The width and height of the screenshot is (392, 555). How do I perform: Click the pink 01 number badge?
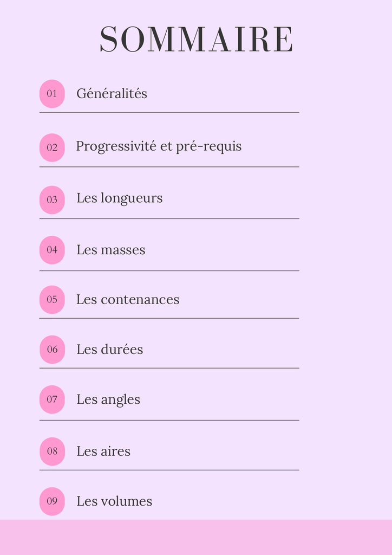(x=52, y=94)
